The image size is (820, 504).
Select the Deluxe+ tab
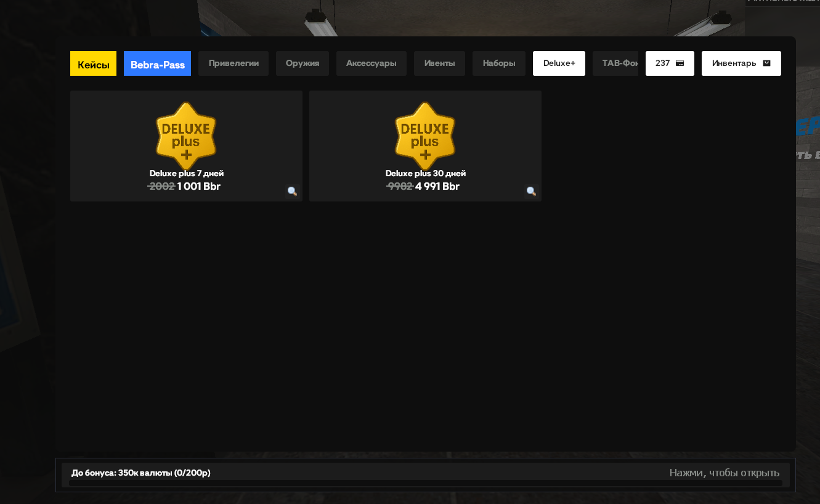pos(559,63)
